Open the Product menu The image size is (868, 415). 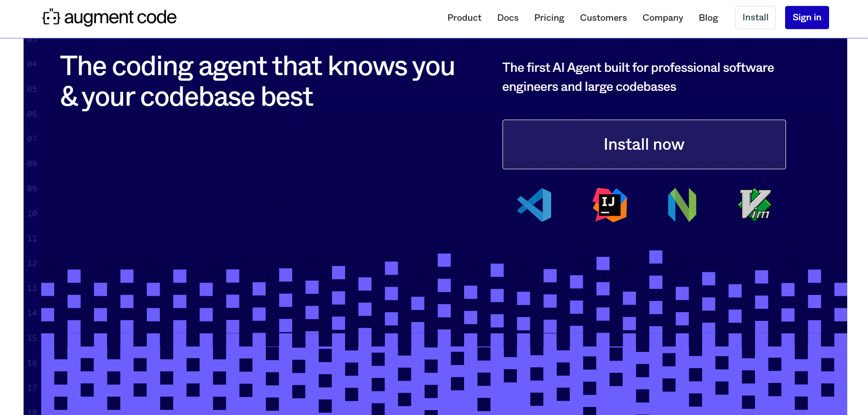pos(464,18)
